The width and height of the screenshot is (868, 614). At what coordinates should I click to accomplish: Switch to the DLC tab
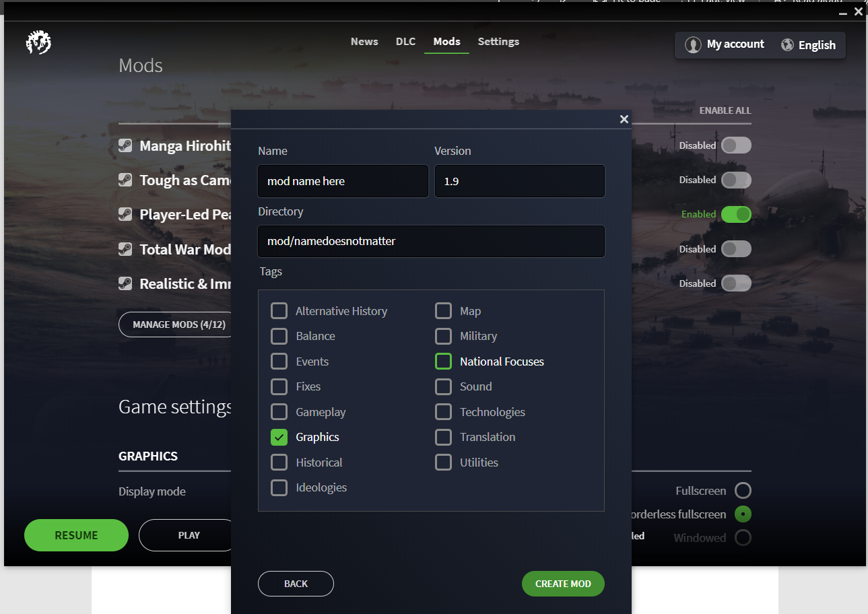click(x=405, y=42)
